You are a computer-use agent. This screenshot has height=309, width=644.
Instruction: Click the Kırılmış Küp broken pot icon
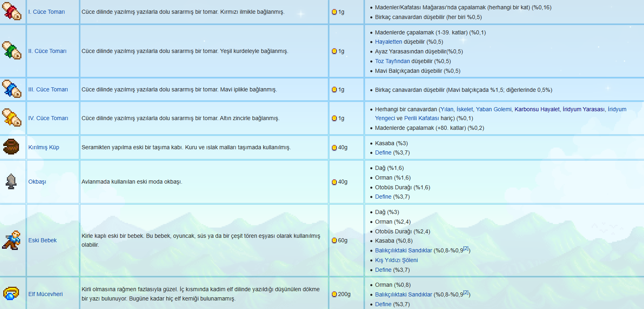[11, 146]
